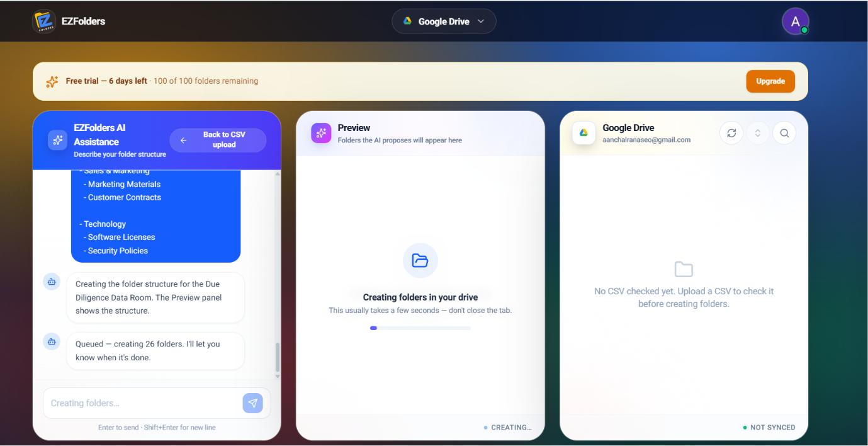Click the empty folder icon in Drive panel
The height and width of the screenshot is (446, 868).
pos(684,270)
